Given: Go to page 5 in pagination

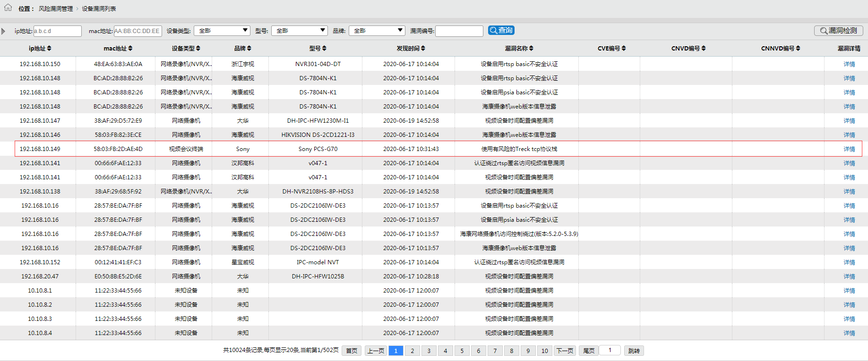Looking at the screenshot, I should point(462,351).
